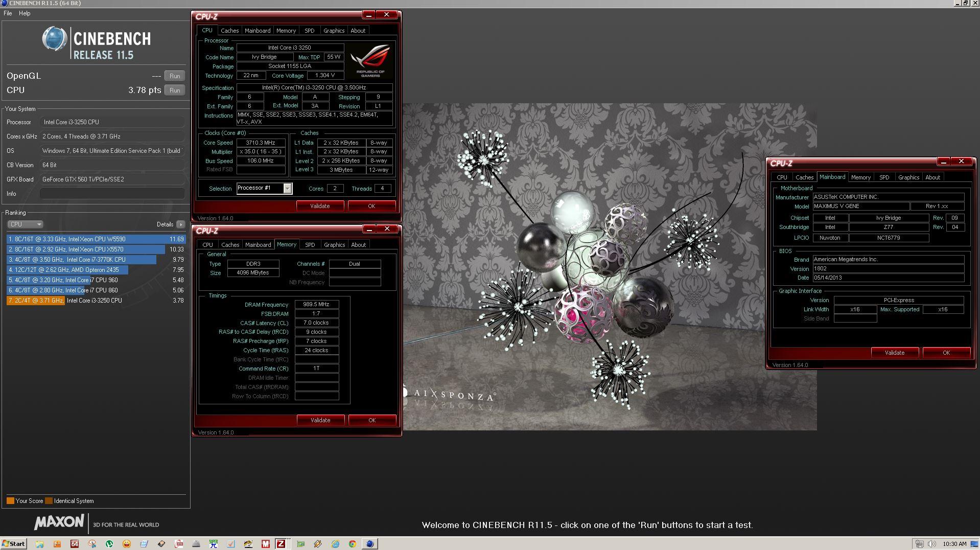The image size is (980, 550).
Task: Select the i7-3770K ranking entry
Action: click(96, 260)
